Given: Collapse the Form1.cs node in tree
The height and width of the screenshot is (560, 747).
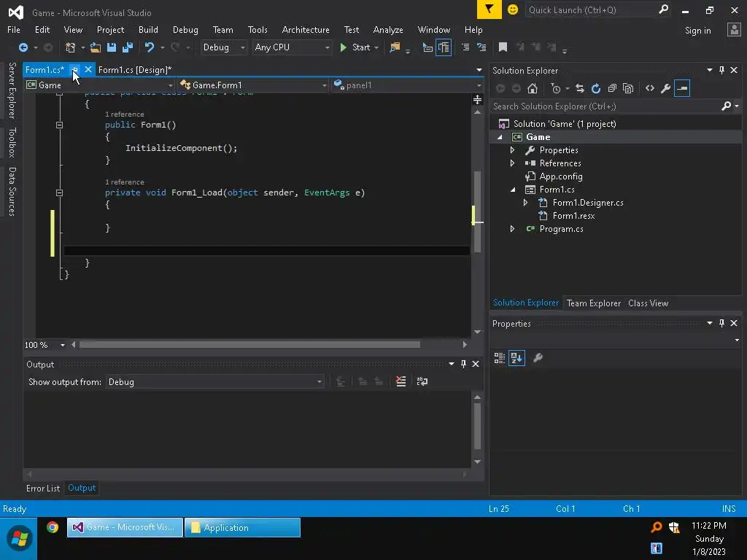Looking at the screenshot, I should 513,190.
